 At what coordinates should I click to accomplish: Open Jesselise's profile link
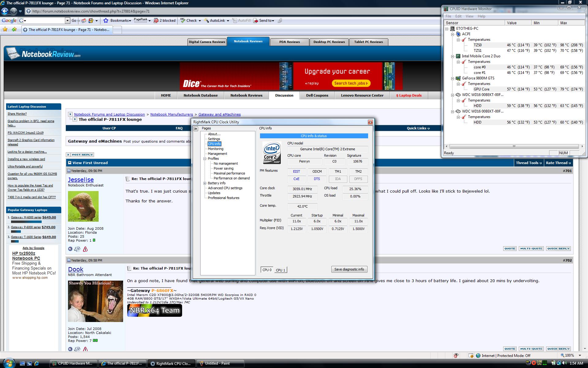(81, 180)
